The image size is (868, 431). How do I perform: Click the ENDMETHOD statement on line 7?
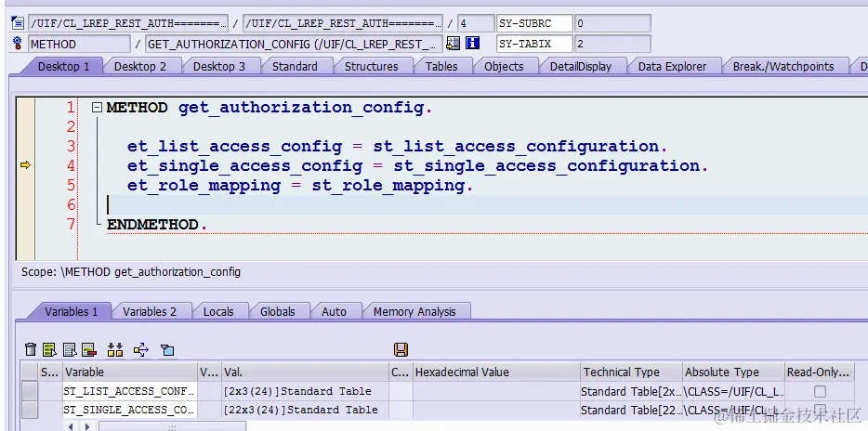click(x=157, y=224)
